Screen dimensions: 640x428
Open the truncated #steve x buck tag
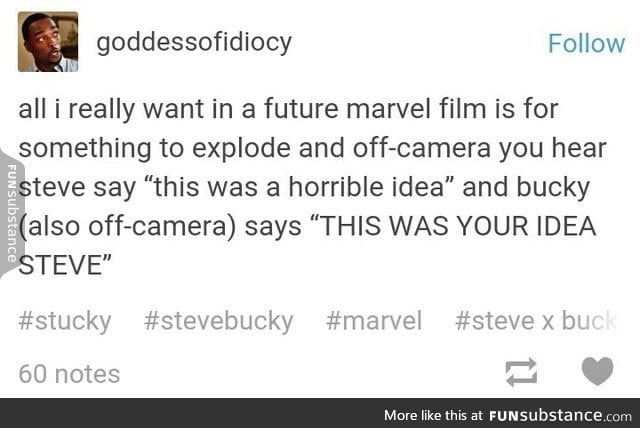click(x=536, y=321)
